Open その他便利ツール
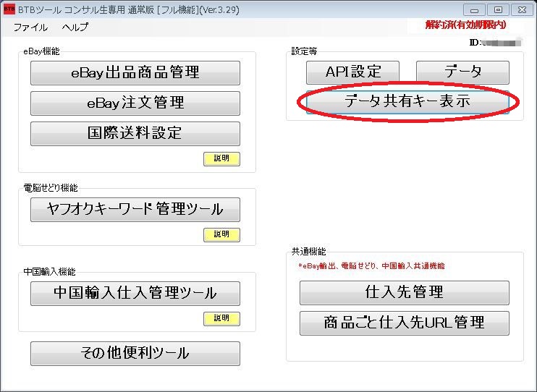537x392 pixels. point(135,354)
